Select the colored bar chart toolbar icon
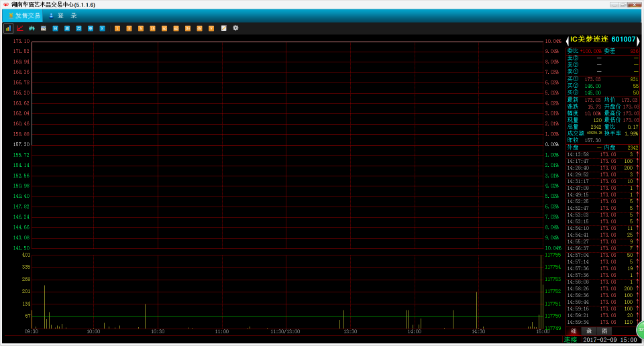This screenshot has height=346, width=644. pos(8,28)
